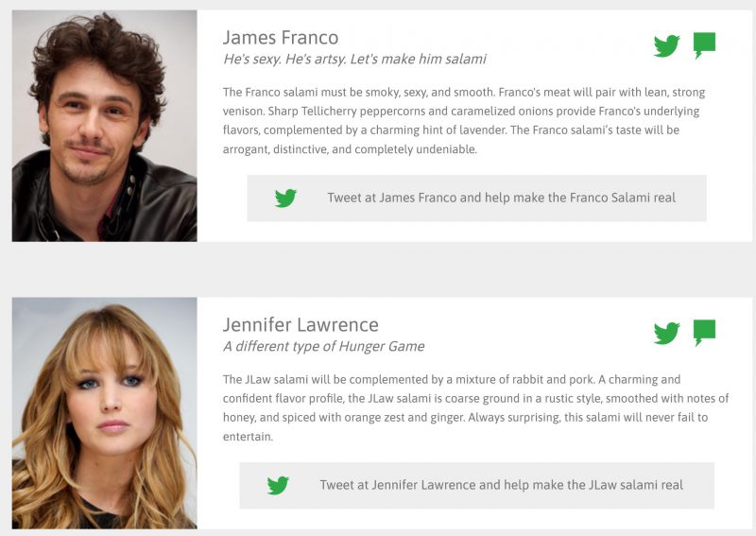The width and height of the screenshot is (756, 536).
Task: Click the tagline "He's sexy. He's artsy. Let's make him salami"
Action: (354, 59)
